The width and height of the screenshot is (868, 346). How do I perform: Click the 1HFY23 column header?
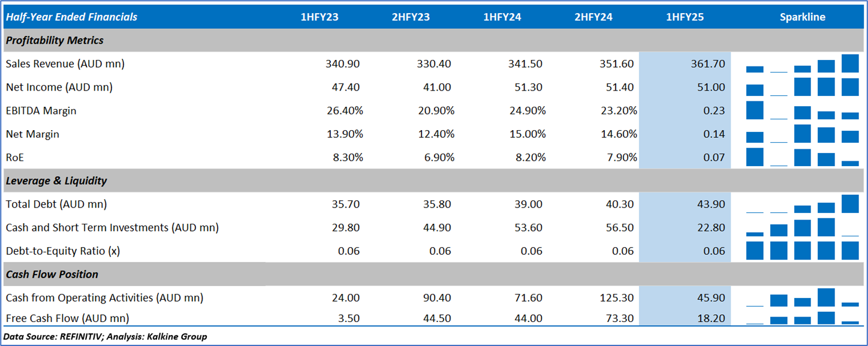[320, 17]
